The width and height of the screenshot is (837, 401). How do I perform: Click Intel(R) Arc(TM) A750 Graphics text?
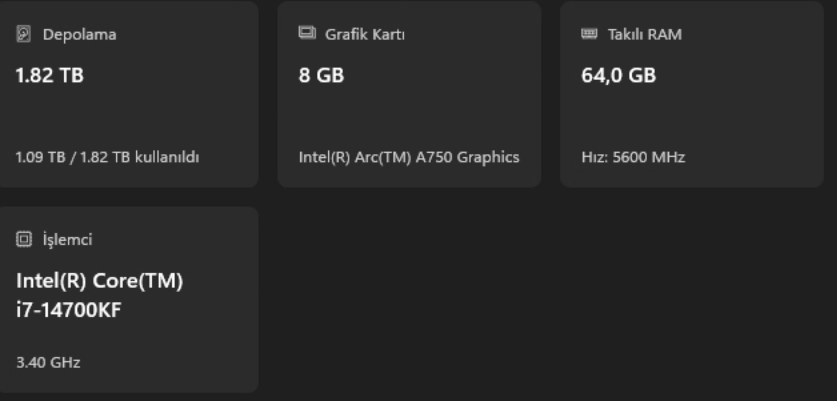coord(409,158)
